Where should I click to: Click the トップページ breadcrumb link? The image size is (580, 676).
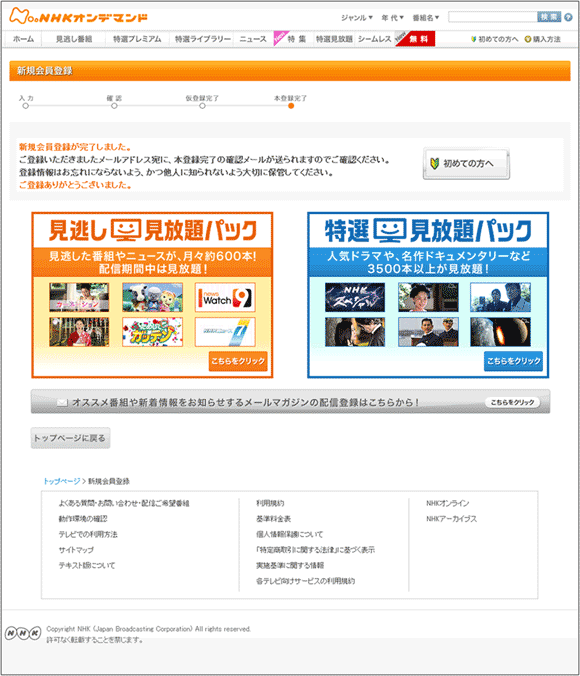[x=62, y=481]
